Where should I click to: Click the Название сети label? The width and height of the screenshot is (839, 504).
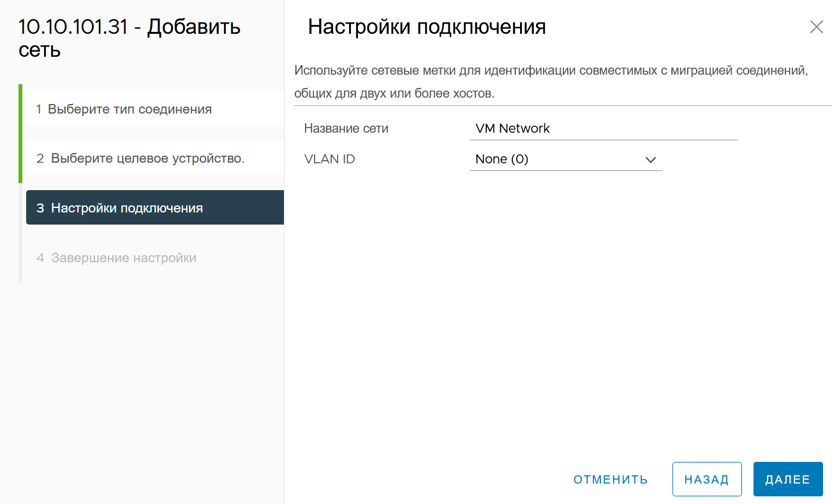pyautogui.click(x=346, y=128)
